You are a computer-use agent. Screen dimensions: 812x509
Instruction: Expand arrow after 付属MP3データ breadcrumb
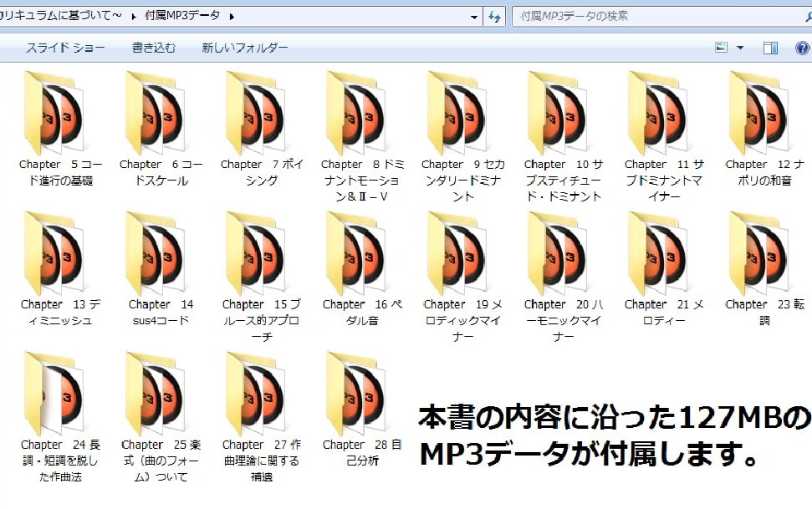click(x=232, y=17)
